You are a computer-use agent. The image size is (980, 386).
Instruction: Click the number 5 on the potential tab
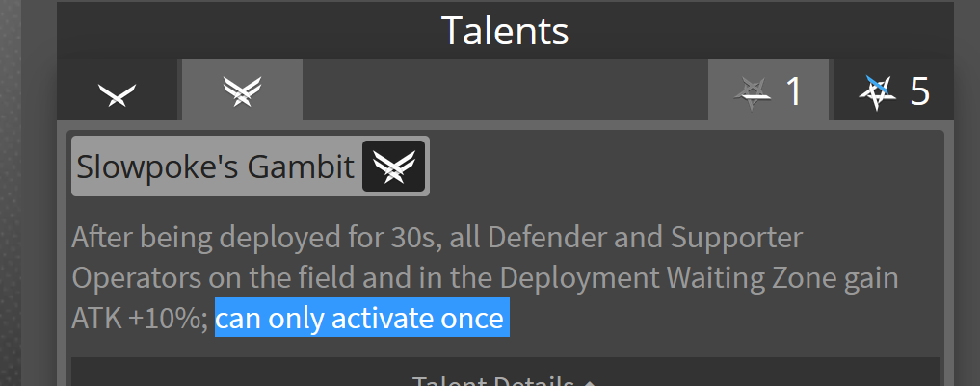[x=919, y=92]
